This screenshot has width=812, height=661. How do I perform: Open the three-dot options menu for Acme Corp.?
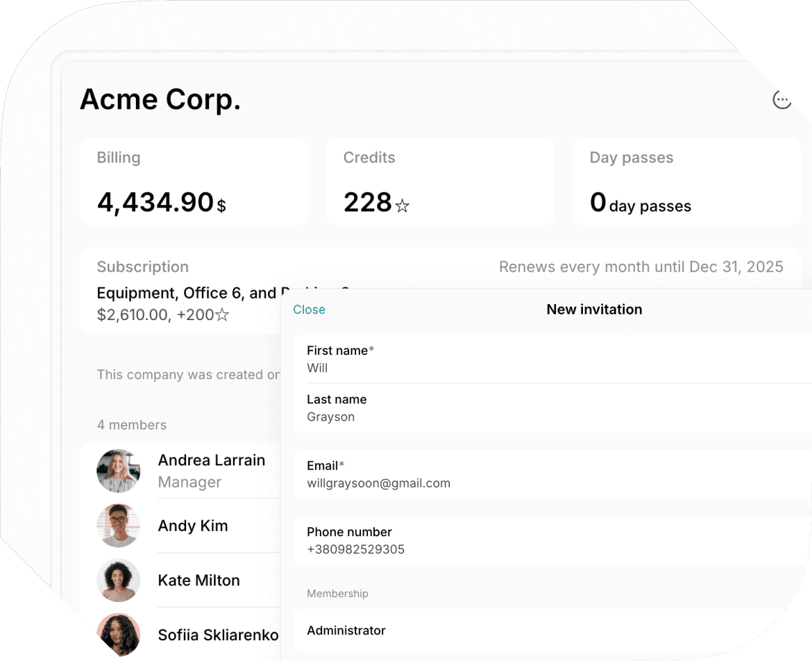pos(782,99)
